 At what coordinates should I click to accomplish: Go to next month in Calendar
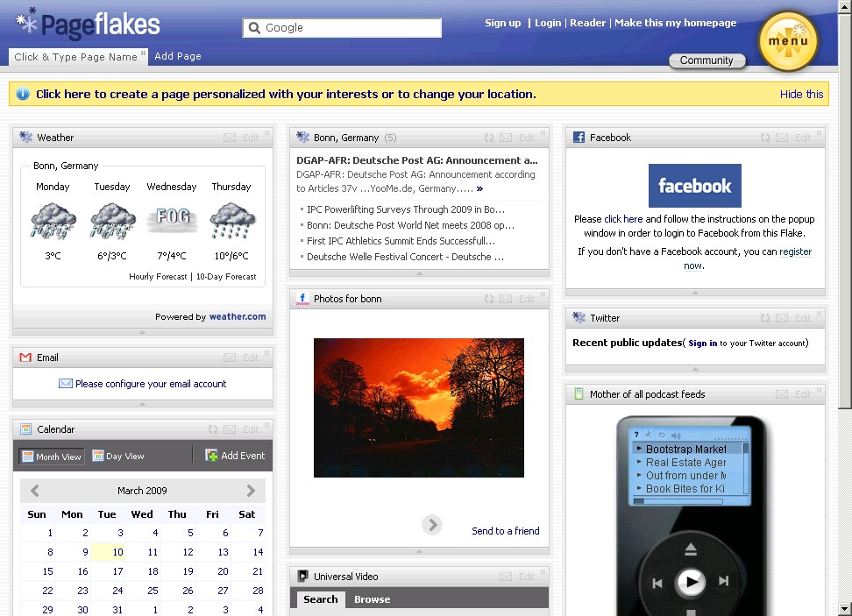pos(251,491)
